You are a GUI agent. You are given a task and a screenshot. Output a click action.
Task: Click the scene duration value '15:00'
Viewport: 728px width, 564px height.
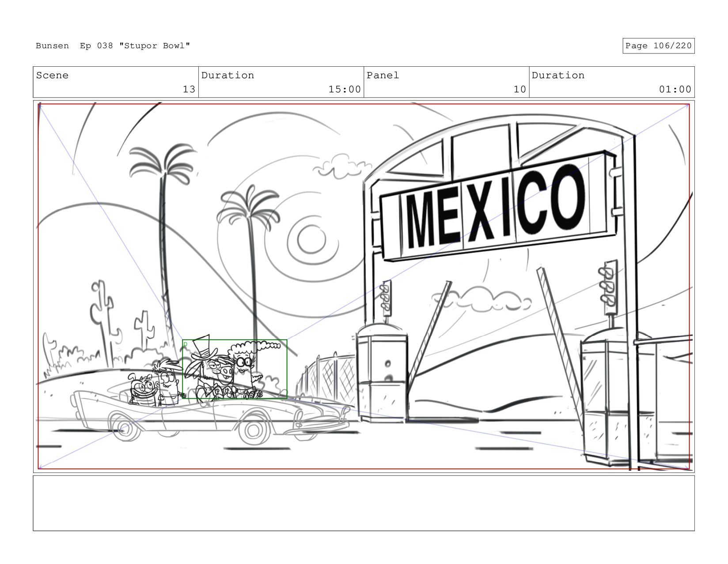[345, 89]
